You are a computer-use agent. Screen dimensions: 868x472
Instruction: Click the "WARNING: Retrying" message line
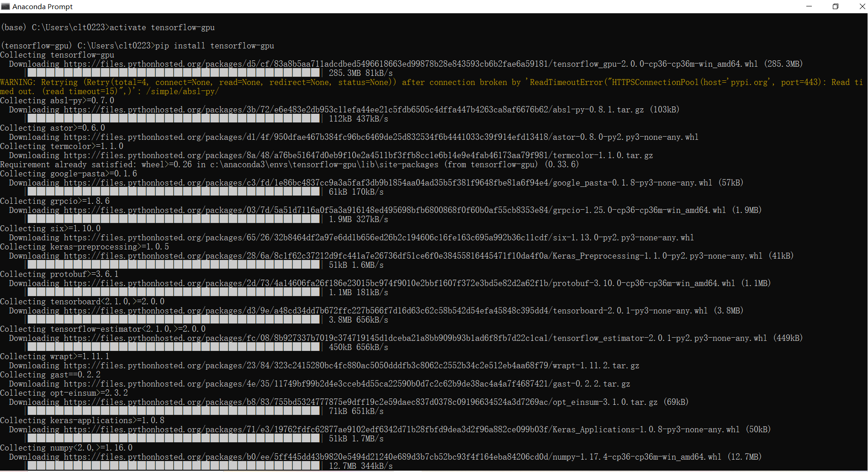[x=432, y=87]
